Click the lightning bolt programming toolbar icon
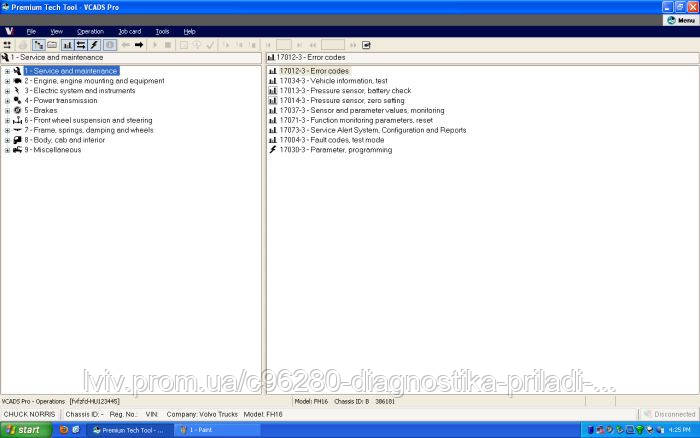 pos(95,45)
